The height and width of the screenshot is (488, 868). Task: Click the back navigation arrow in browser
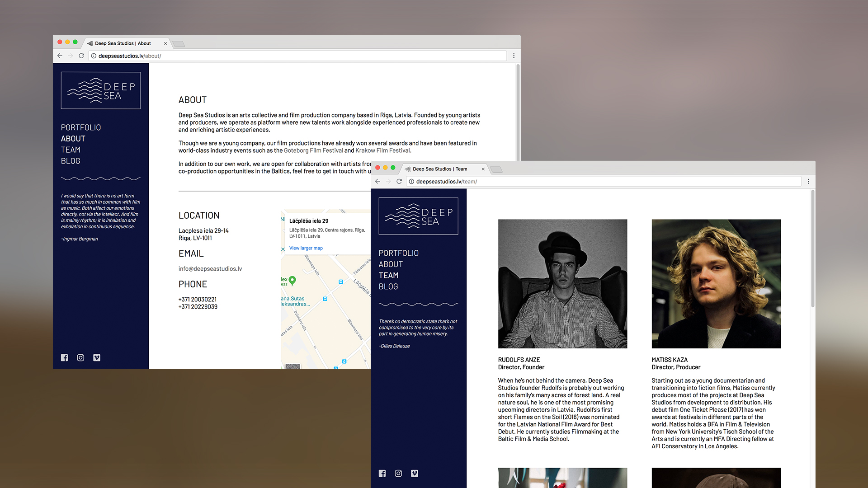point(60,56)
